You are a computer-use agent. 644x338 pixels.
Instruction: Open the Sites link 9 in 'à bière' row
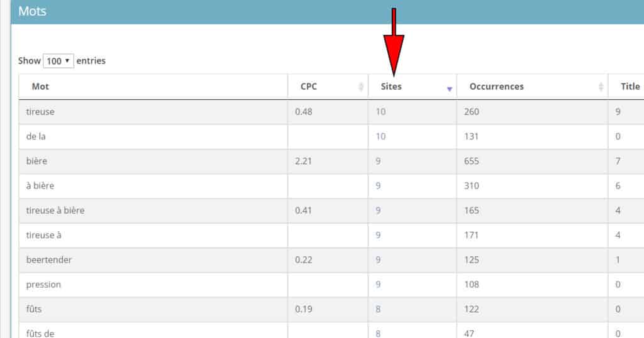coord(378,185)
